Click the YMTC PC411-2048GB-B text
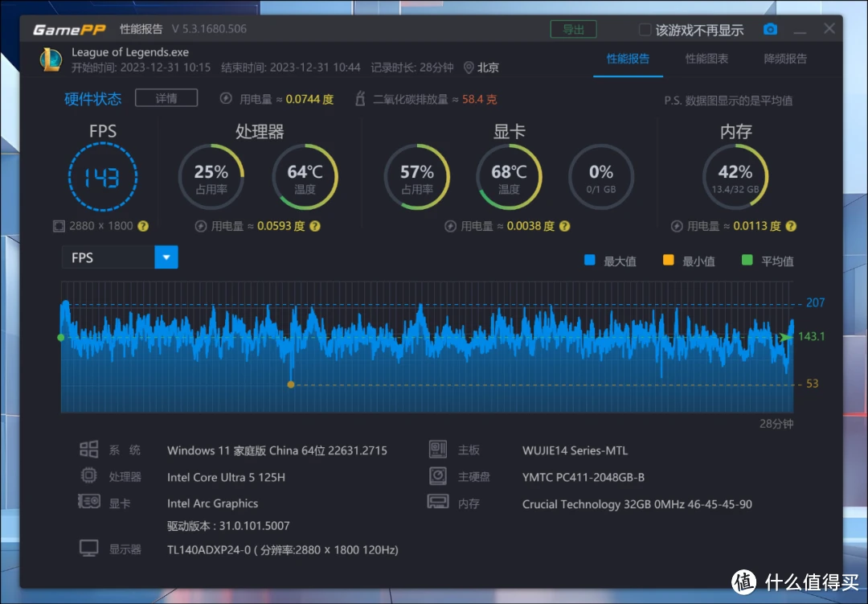Viewport: 868px width, 604px height. coord(583,477)
